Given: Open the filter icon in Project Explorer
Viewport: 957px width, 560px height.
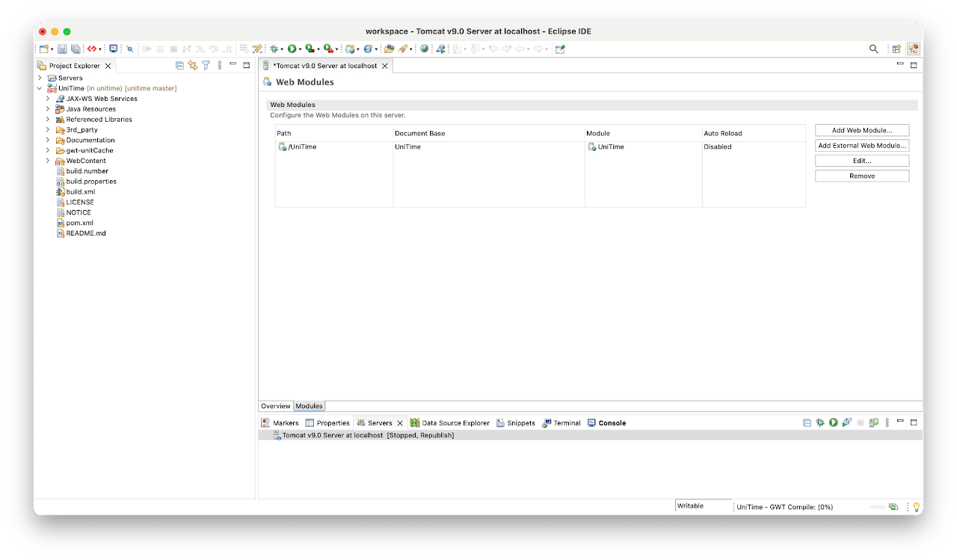Looking at the screenshot, I should (x=206, y=65).
